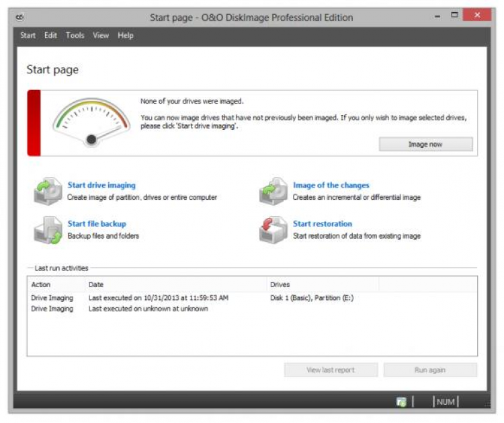Click the O&O DiskImage title bar icon

(x=22, y=17)
